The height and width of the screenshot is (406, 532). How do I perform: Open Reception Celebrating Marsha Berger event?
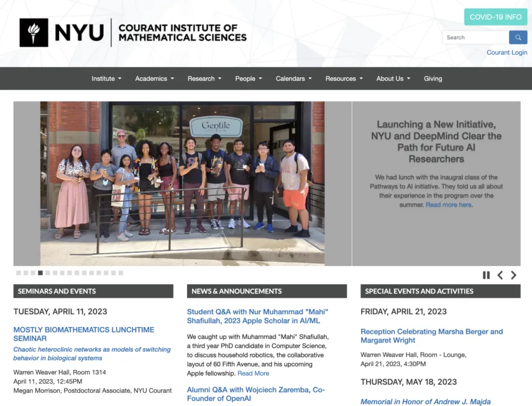(431, 336)
